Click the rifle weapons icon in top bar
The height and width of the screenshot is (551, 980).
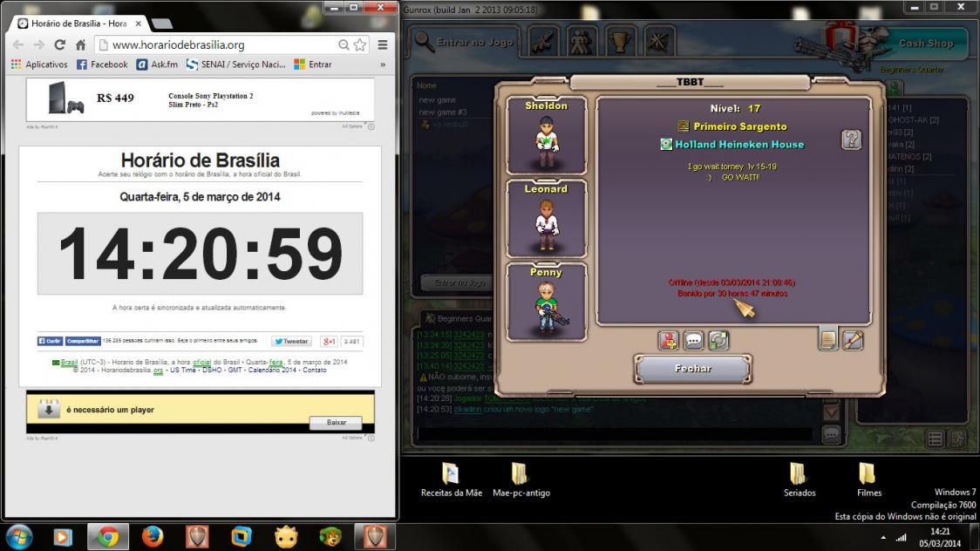tap(544, 41)
